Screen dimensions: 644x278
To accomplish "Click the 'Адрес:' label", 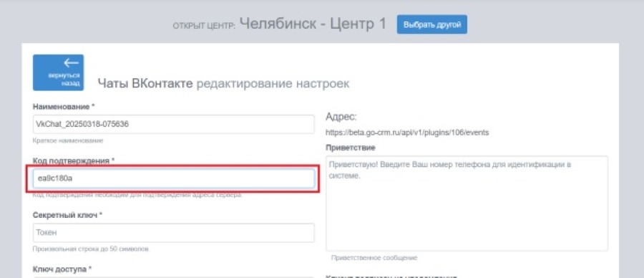I will click(x=341, y=118).
